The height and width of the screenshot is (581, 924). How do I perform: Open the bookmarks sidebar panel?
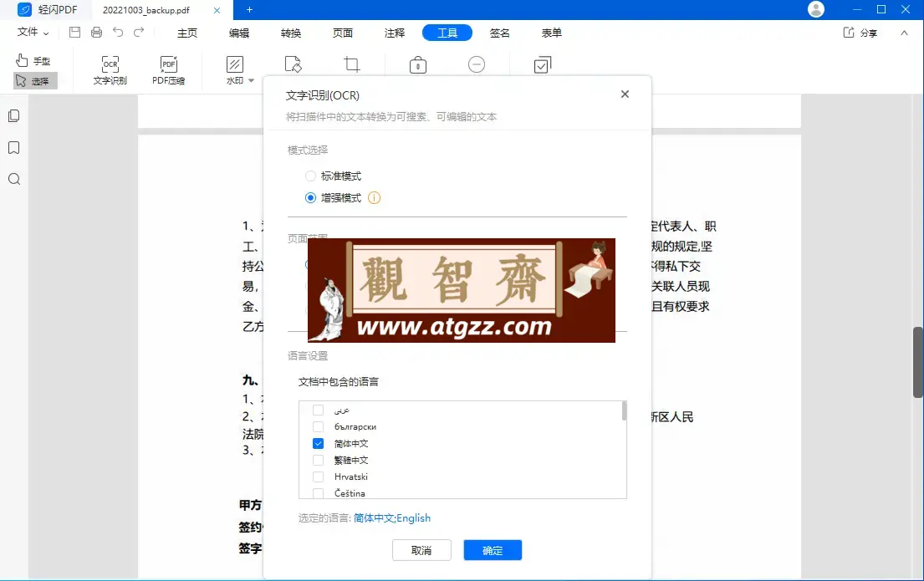click(14, 148)
